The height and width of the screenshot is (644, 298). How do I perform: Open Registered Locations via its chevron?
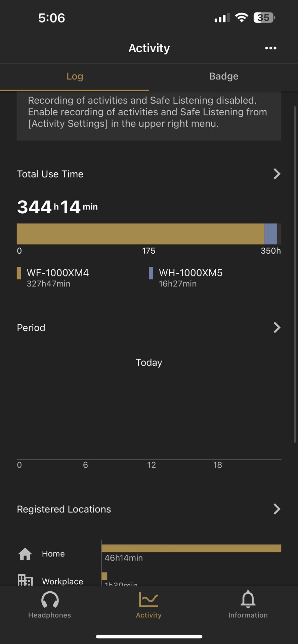click(x=277, y=509)
